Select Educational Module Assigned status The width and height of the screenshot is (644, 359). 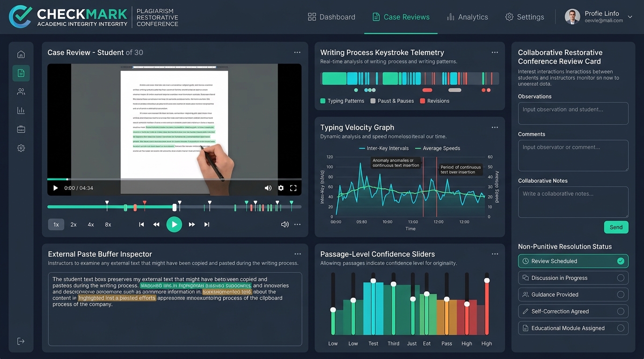(573, 328)
